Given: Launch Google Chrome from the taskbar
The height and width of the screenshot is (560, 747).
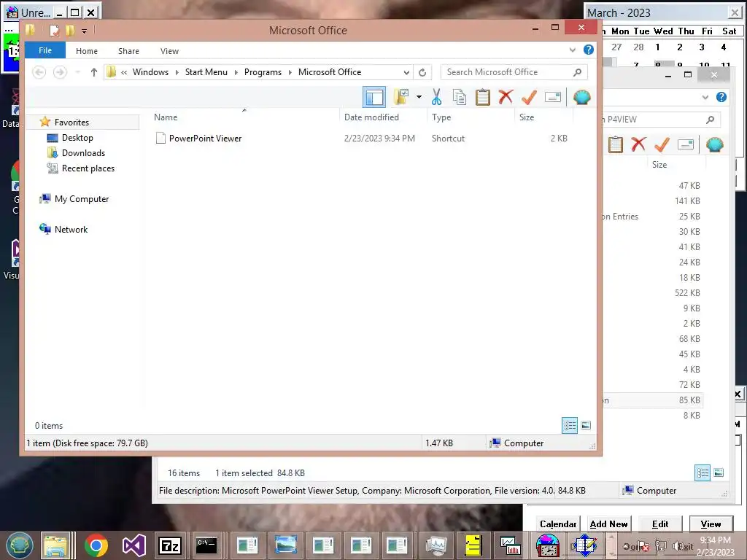Looking at the screenshot, I should [96, 545].
